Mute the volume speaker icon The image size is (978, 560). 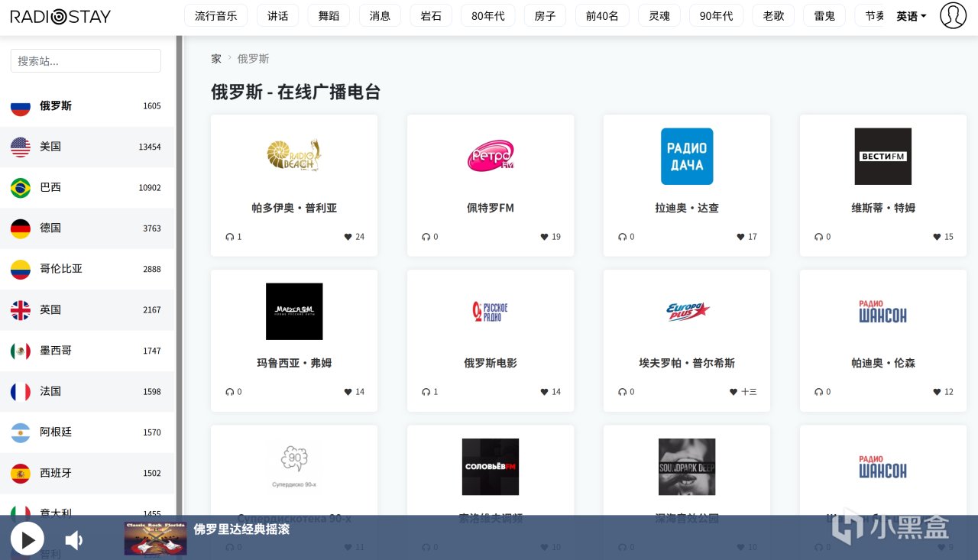74,541
